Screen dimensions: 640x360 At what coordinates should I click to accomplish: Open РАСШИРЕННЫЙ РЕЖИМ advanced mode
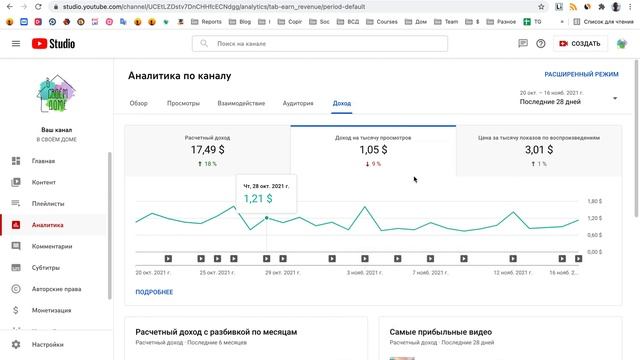(x=581, y=74)
